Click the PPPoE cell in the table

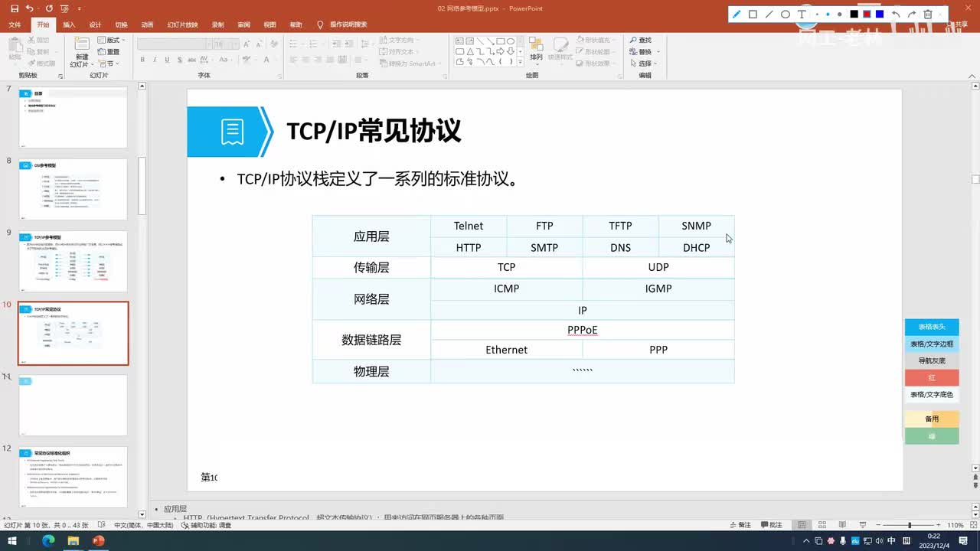tap(583, 330)
